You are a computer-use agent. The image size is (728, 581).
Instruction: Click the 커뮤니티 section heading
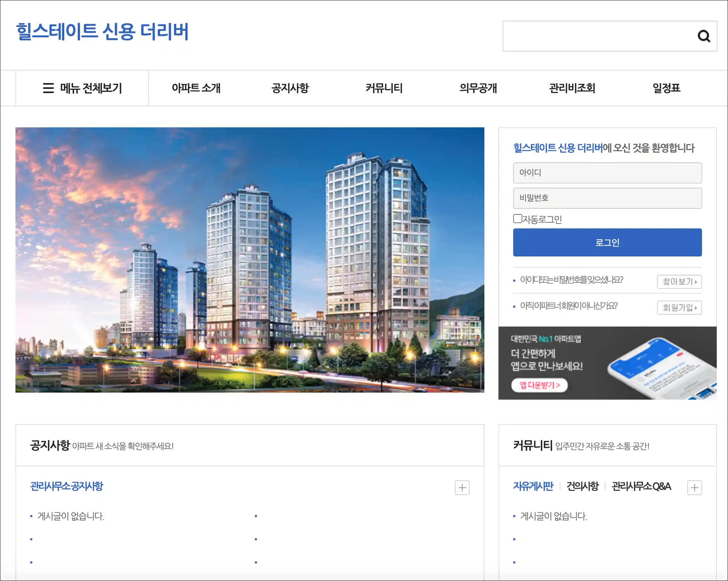point(533,445)
